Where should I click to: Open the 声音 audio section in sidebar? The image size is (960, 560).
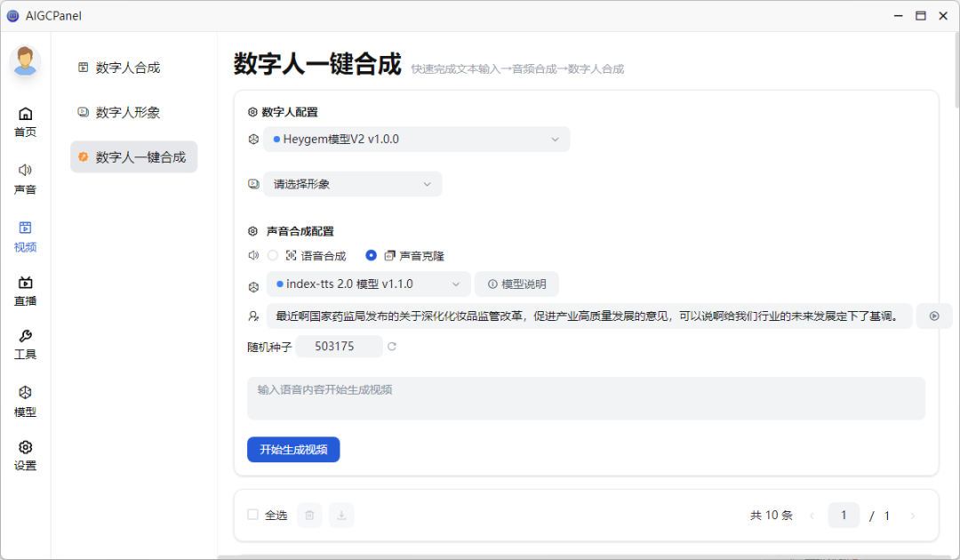[25, 178]
